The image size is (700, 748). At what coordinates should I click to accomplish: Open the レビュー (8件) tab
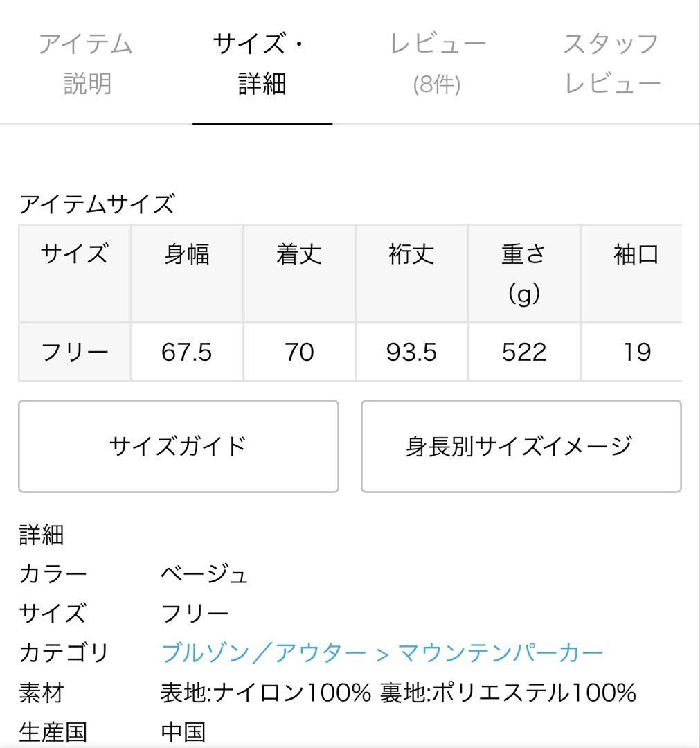(437, 64)
